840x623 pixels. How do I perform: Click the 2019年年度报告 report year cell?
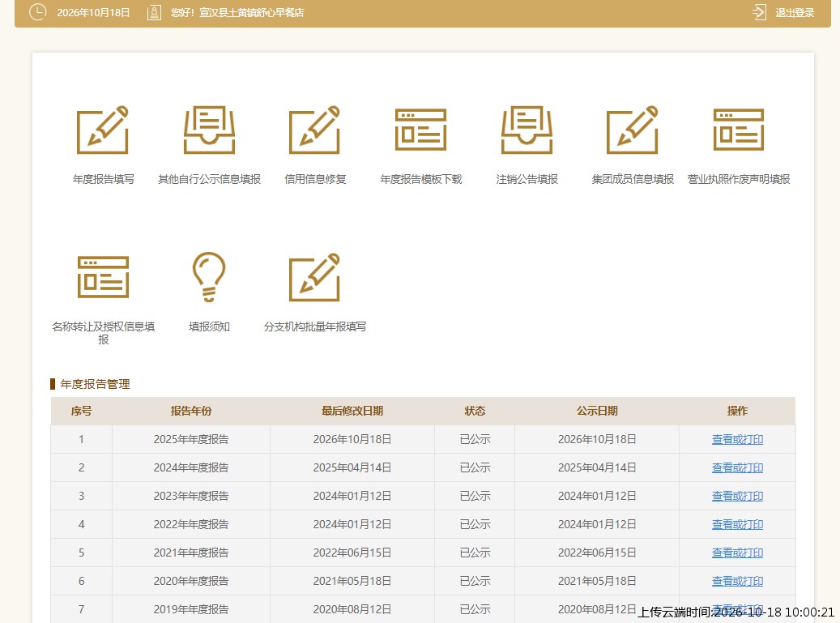(190, 609)
